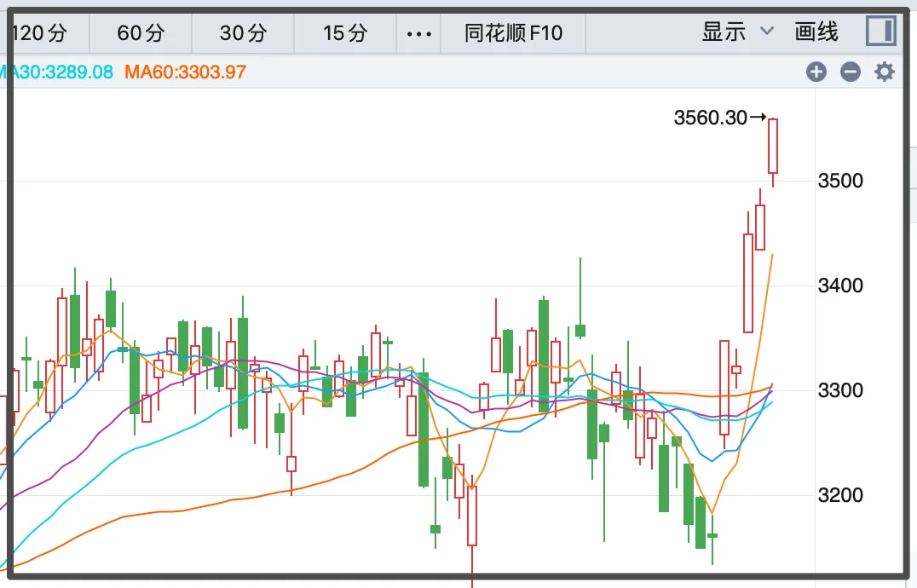Switch chart to 30分 period
917x588 pixels.
click(x=243, y=33)
